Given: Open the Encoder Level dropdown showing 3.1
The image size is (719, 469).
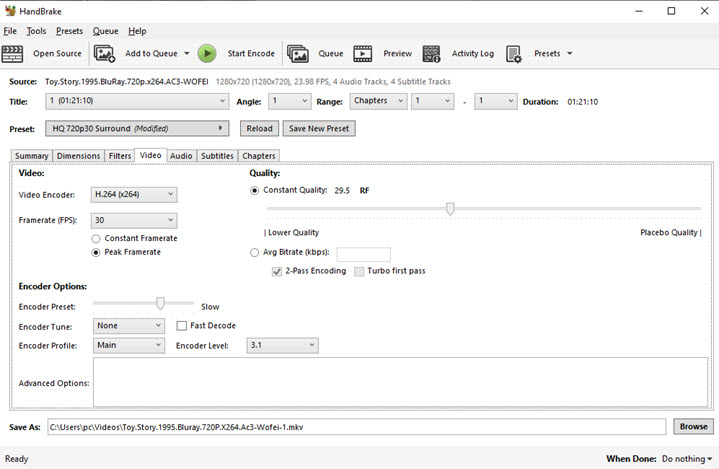Looking at the screenshot, I should point(282,345).
